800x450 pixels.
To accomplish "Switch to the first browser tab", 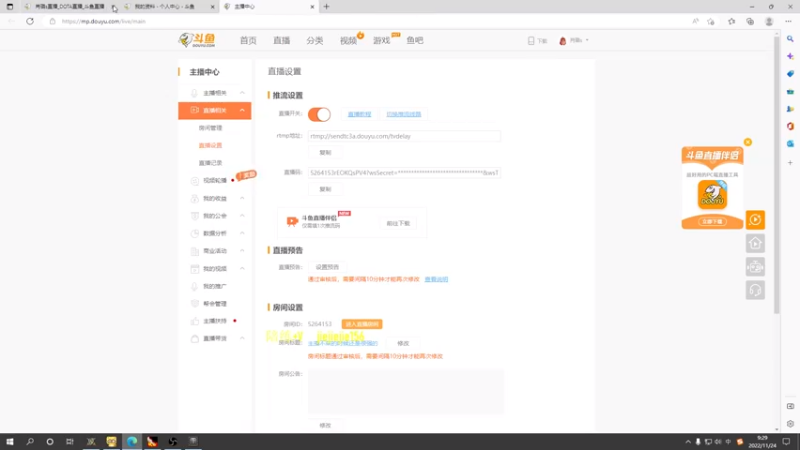I will [67, 7].
